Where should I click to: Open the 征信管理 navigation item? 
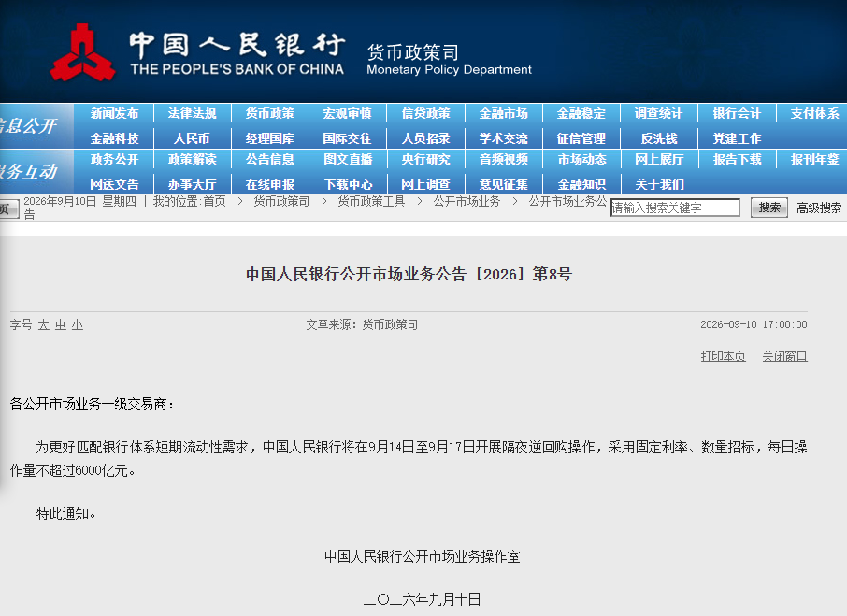581,138
